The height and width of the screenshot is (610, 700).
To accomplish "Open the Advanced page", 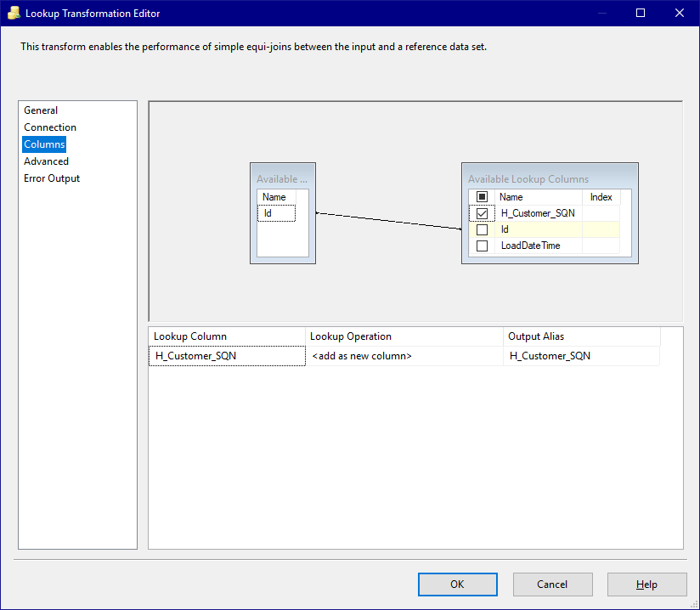I will pyautogui.click(x=46, y=161).
